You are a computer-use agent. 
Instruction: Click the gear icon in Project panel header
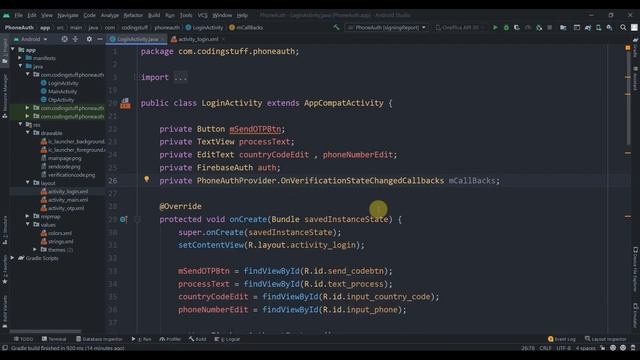[89, 39]
